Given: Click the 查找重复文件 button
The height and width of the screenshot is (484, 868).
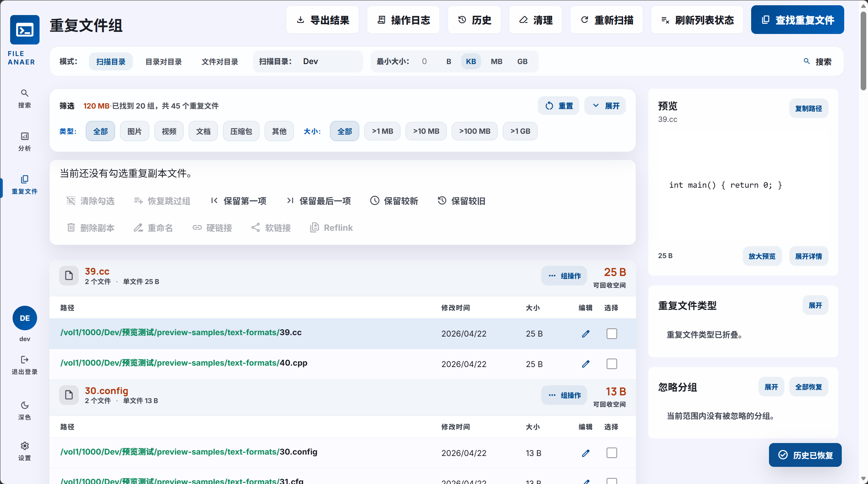Looking at the screenshot, I should (x=797, y=20).
